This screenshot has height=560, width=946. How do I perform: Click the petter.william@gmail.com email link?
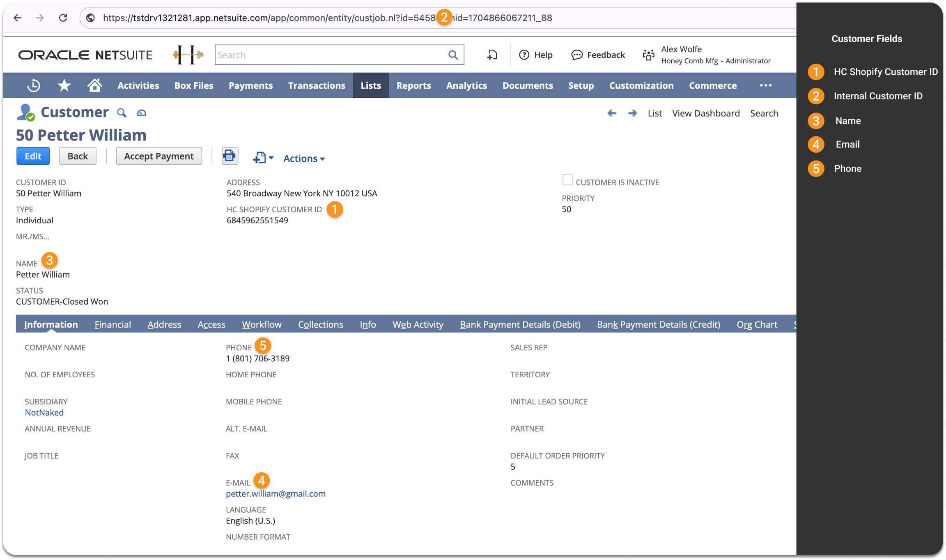click(x=276, y=493)
